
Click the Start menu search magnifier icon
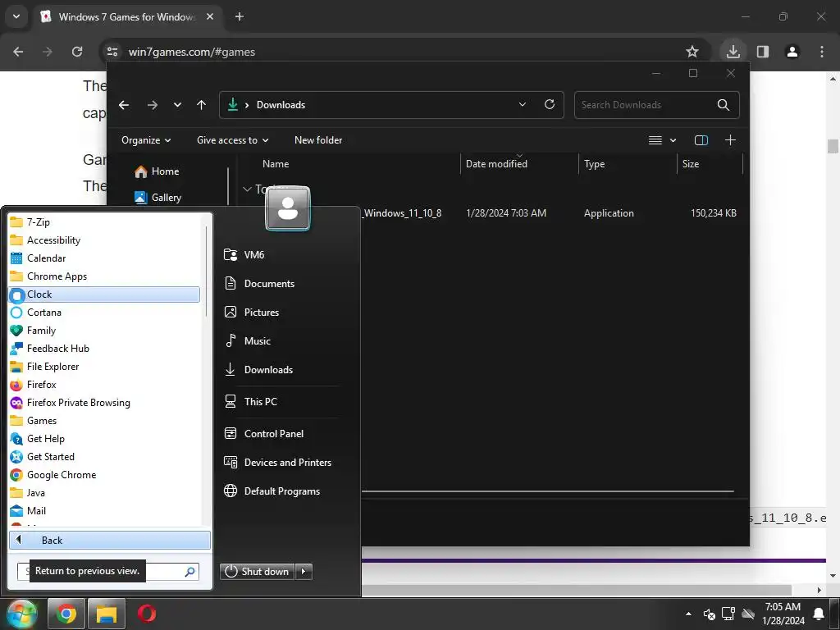pyautogui.click(x=189, y=572)
